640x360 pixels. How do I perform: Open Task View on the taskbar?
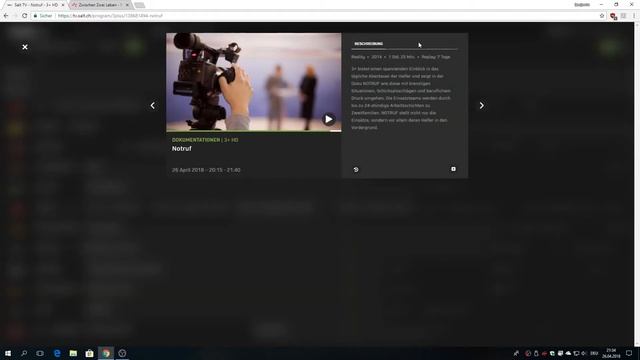[x=40, y=353]
